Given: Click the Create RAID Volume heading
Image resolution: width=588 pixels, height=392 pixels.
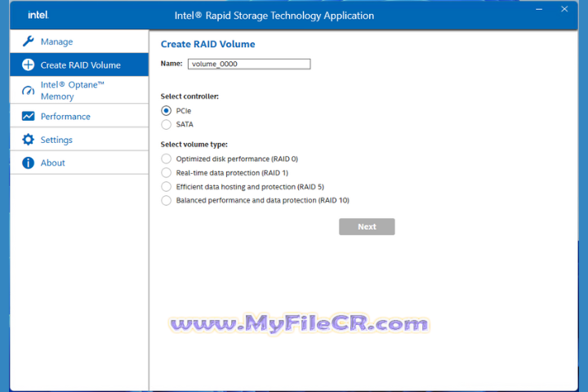Looking at the screenshot, I should click(207, 44).
